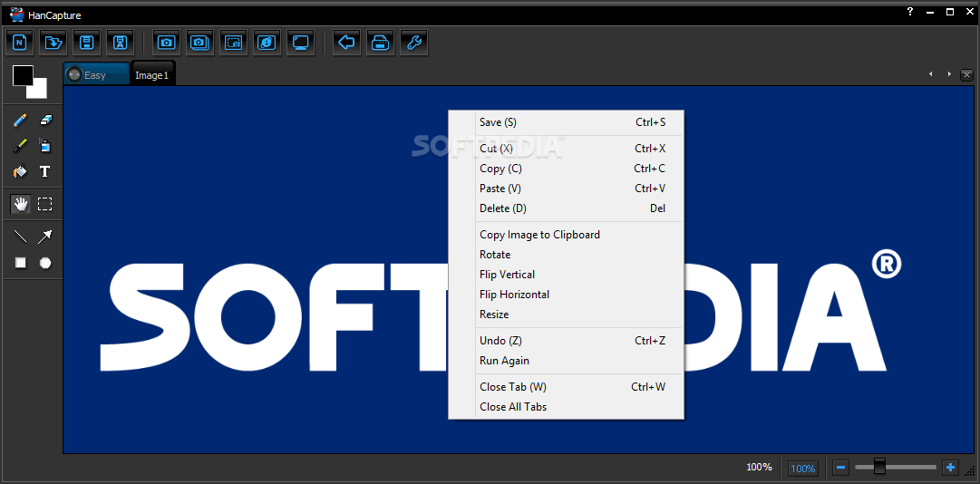
Task: Switch to the Image1 tab
Action: click(x=152, y=75)
